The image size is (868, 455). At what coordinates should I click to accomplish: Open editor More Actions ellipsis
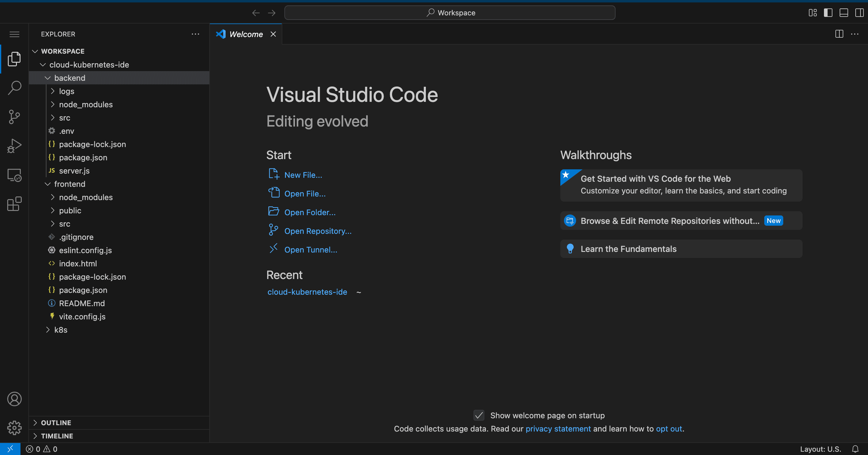[855, 34]
